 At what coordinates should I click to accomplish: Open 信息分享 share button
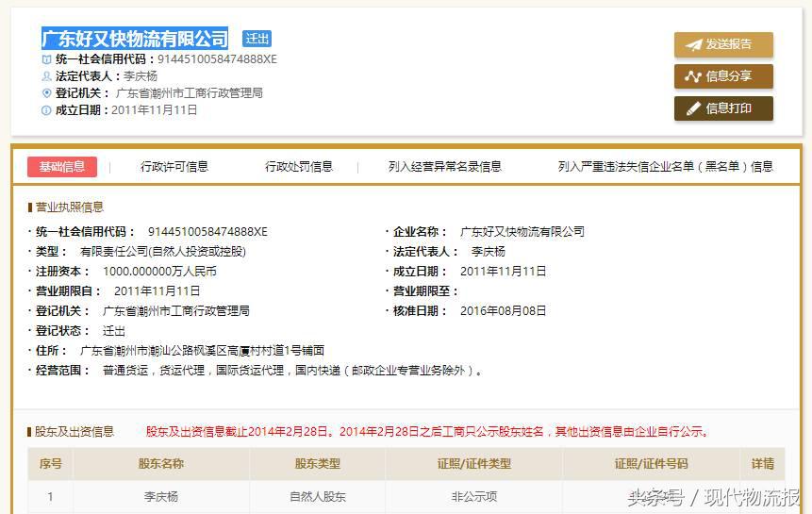coord(723,76)
